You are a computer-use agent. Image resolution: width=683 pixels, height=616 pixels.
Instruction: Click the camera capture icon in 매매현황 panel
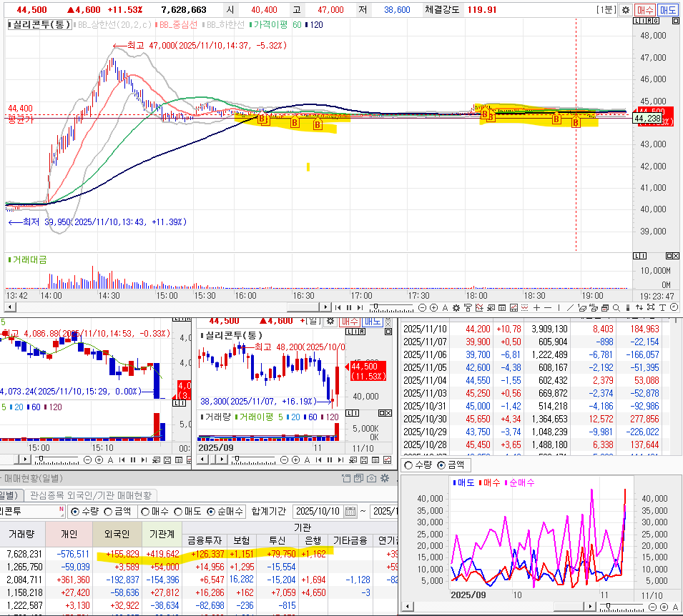(x=372, y=478)
